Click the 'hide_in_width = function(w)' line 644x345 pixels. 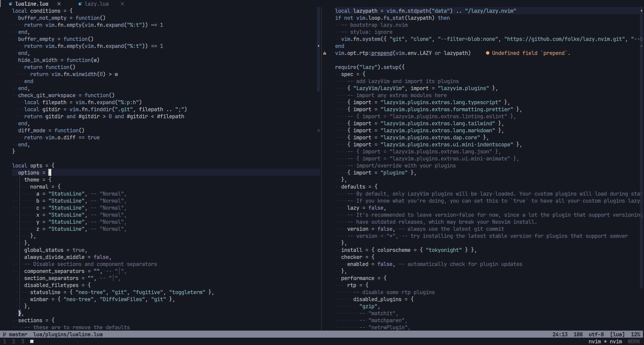tap(59, 60)
